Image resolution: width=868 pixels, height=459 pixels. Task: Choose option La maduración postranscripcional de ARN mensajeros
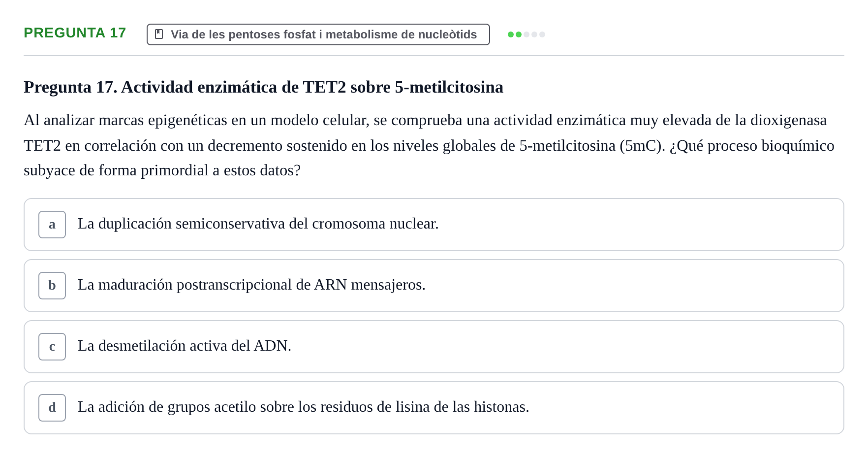434,286
